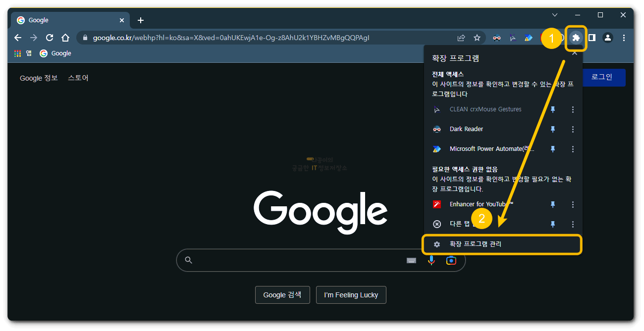Click the share icon in the address bar
The width and height of the screenshot is (644, 331).
461,38
